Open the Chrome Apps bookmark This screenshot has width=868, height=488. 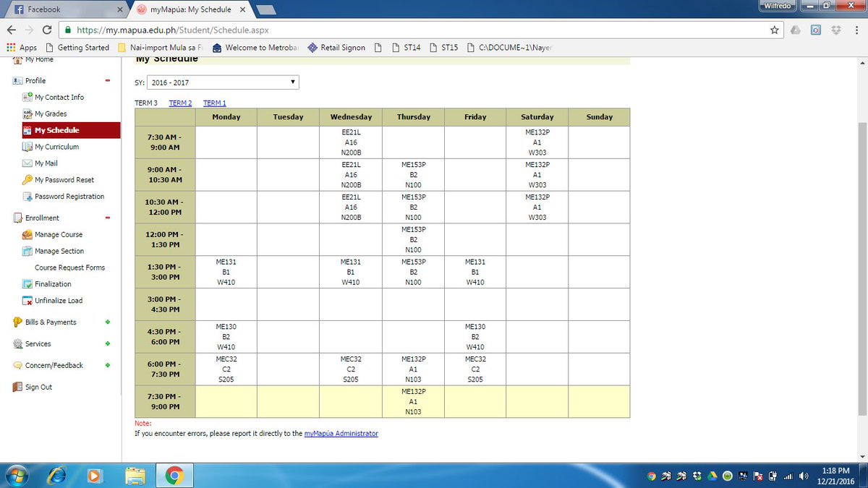[22, 48]
